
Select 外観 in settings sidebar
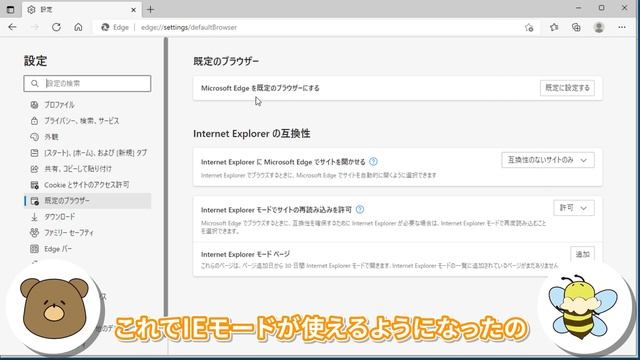click(x=87, y=137)
